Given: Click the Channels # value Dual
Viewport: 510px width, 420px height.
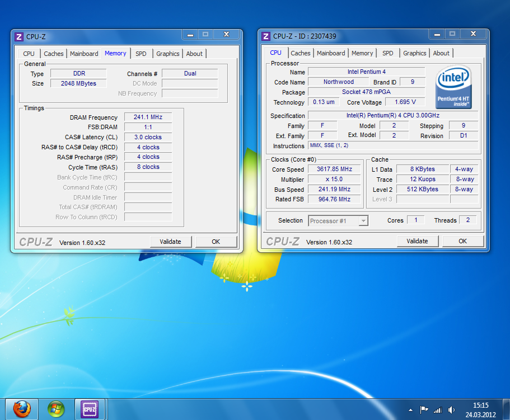Looking at the screenshot, I should click(190, 73).
